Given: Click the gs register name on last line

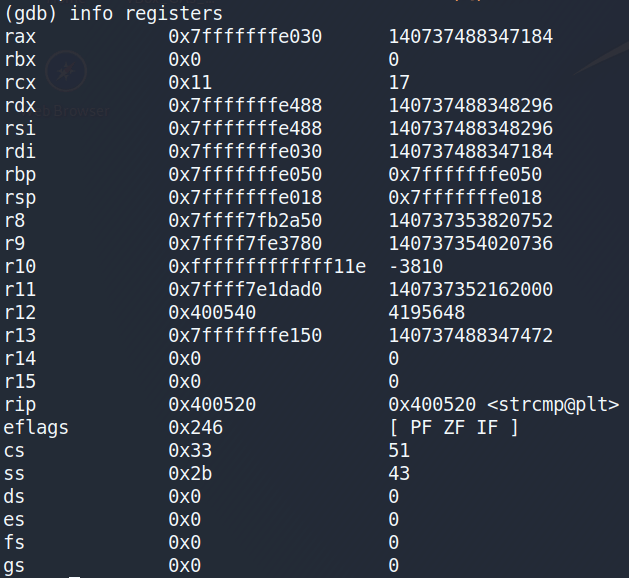Looking at the screenshot, I should pos(15,565).
